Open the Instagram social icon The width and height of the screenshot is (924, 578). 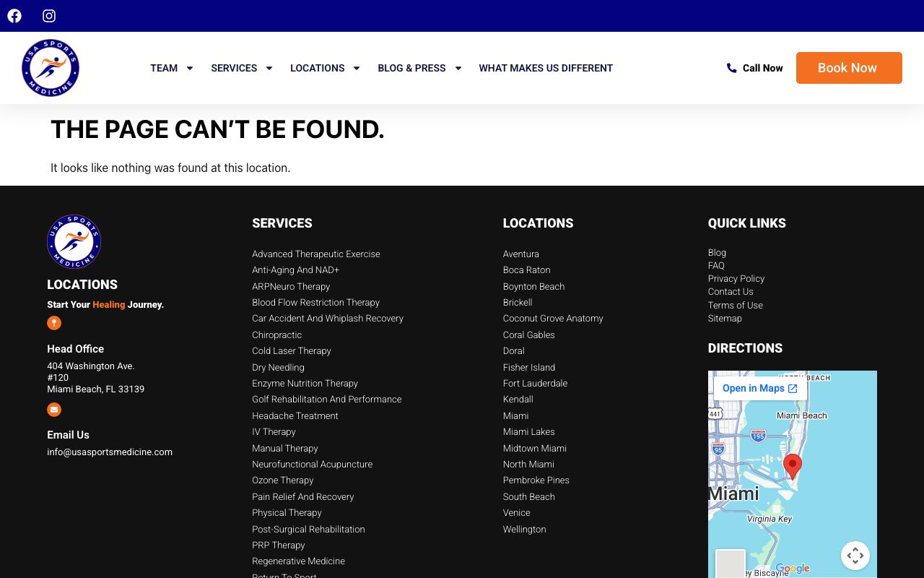click(49, 16)
